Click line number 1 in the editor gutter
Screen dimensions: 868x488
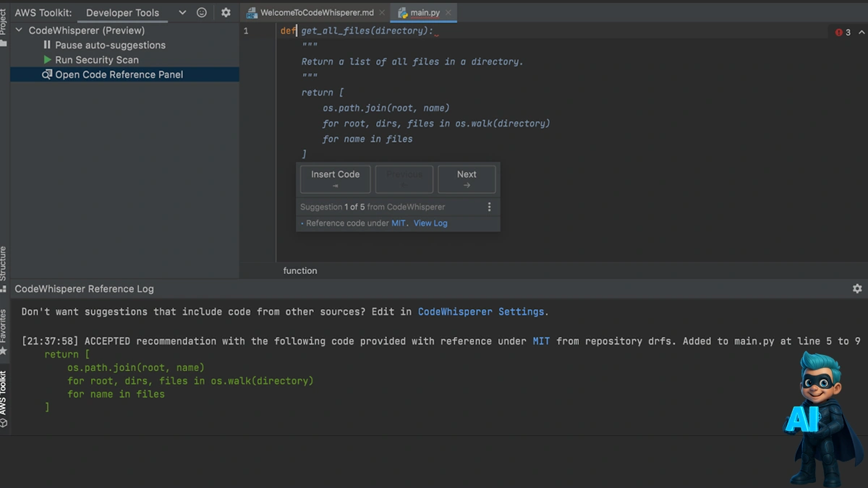point(246,31)
